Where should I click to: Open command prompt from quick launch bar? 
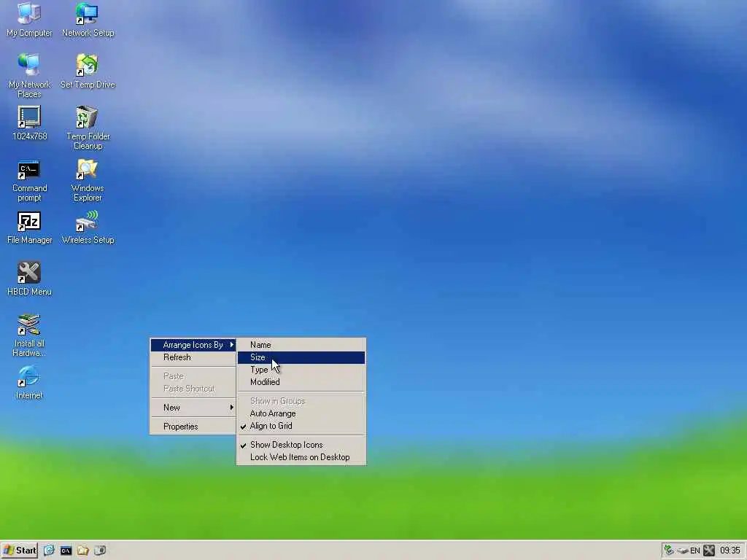(x=66, y=551)
